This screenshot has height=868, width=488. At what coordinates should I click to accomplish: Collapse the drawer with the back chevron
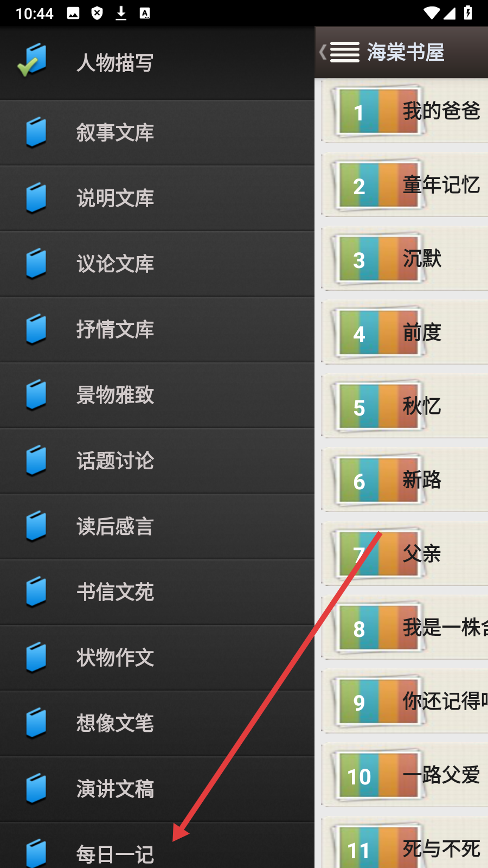point(323,52)
